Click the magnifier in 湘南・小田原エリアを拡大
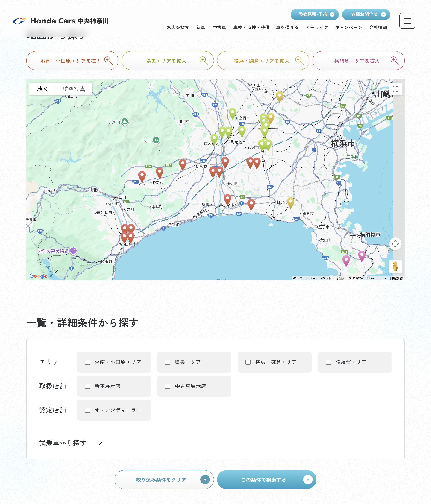This screenshot has width=431, height=504. (x=108, y=61)
